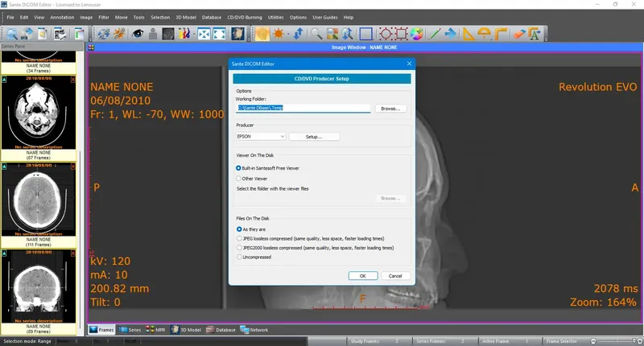Select the text annotation A tool
The image size is (644, 346).
pyautogui.click(x=535, y=34)
